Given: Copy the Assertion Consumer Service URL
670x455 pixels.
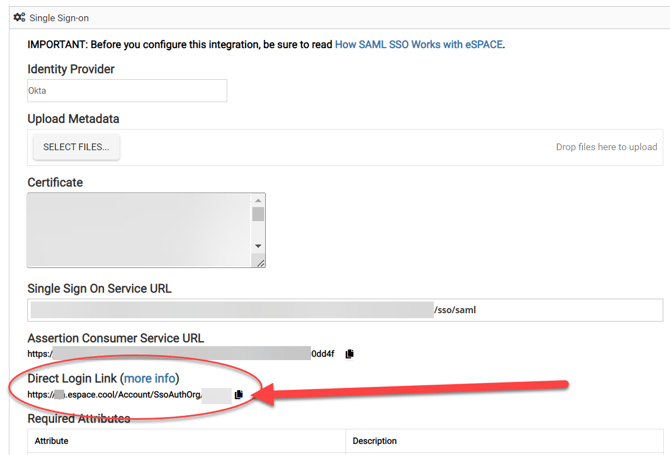Looking at the screenshot, I should (349, 354).
